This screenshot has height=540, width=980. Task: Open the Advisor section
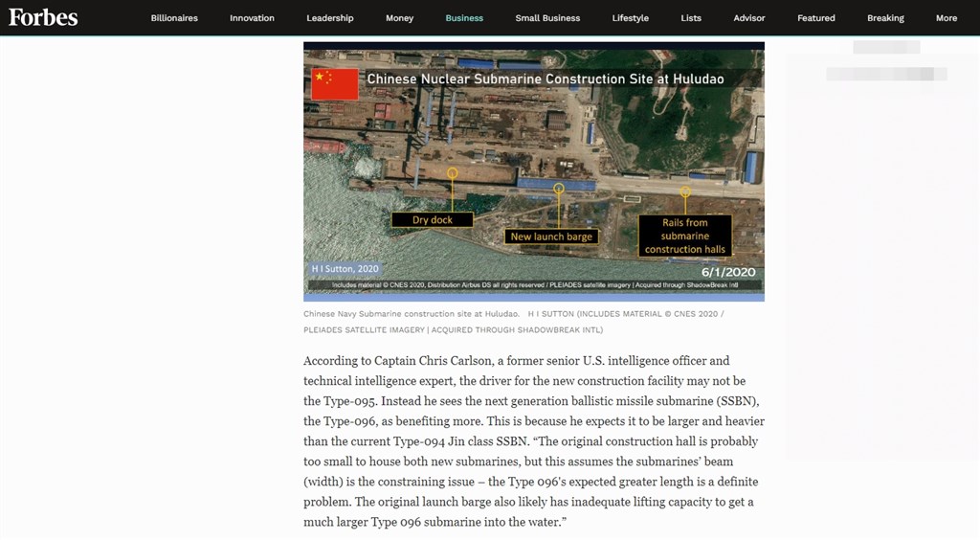[x=748, y=18]
